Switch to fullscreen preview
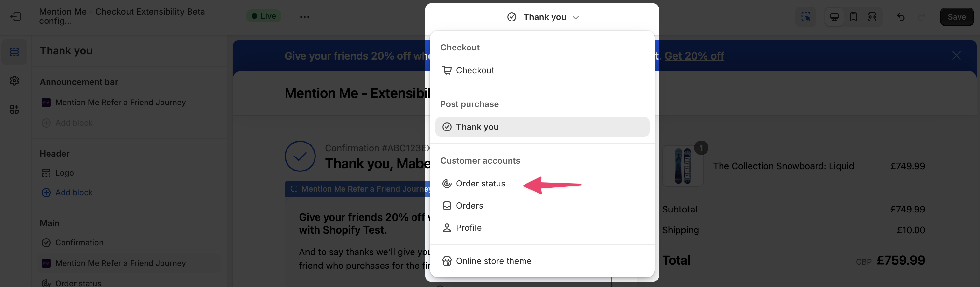980x287 pixels. 872,17
